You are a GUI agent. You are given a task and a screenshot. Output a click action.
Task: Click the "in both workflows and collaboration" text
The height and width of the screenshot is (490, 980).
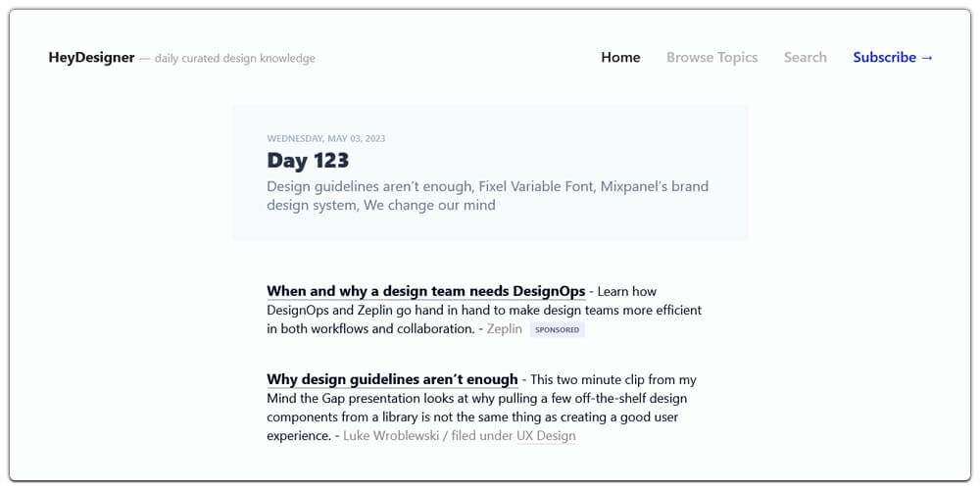point(370,329)
